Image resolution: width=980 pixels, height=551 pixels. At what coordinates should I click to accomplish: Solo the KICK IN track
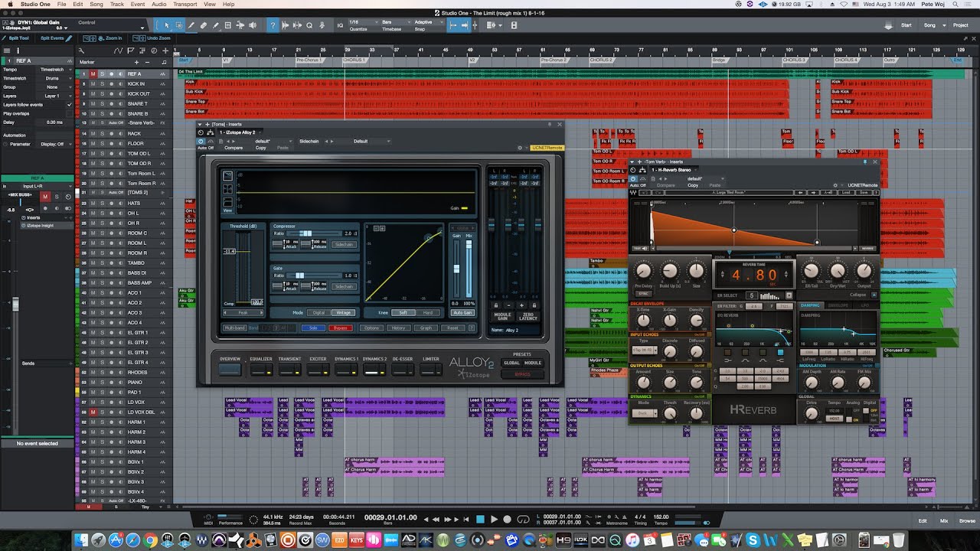click(x=102, y=84)
